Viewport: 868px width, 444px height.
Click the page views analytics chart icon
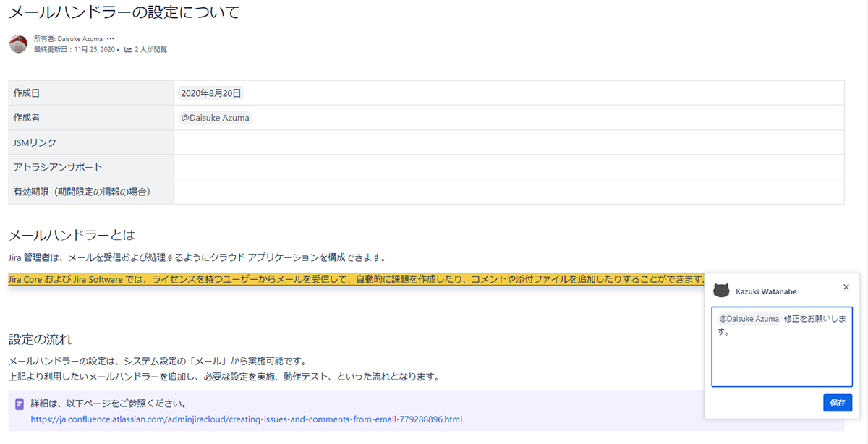click(128, 50)
